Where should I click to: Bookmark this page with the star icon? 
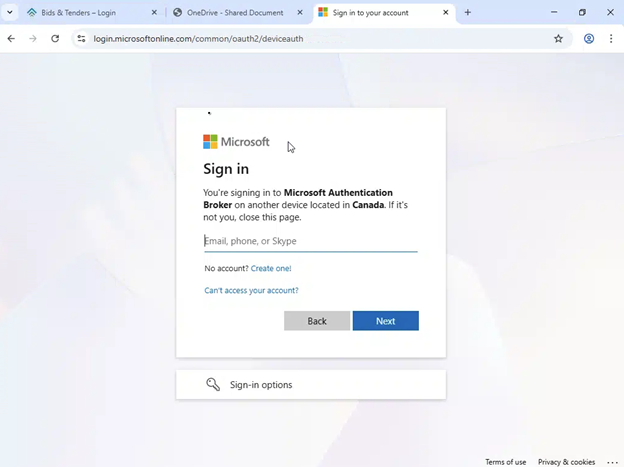coord(558,39)
